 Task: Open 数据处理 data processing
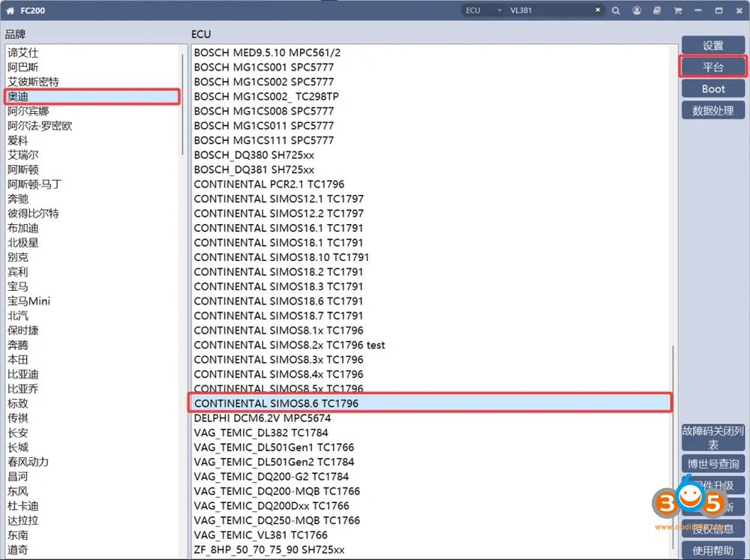pyautogui.click(x=712, y=110)
